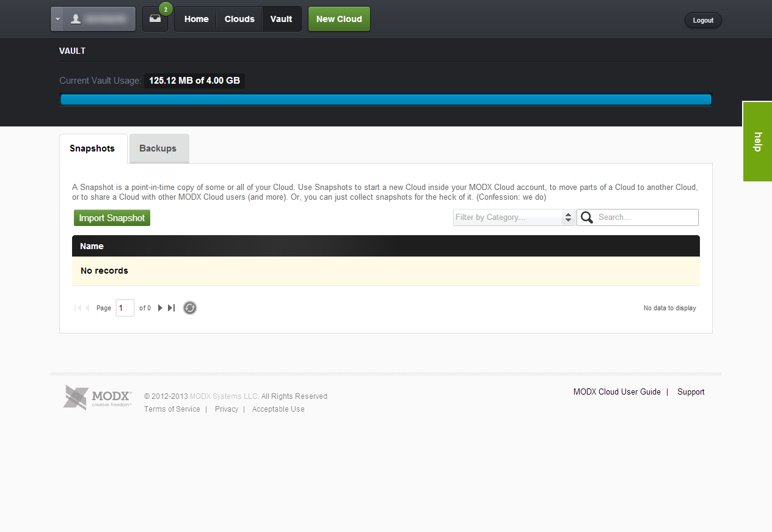Open the Clouds menu item
The image size is (772, 532).
[239, 19]
